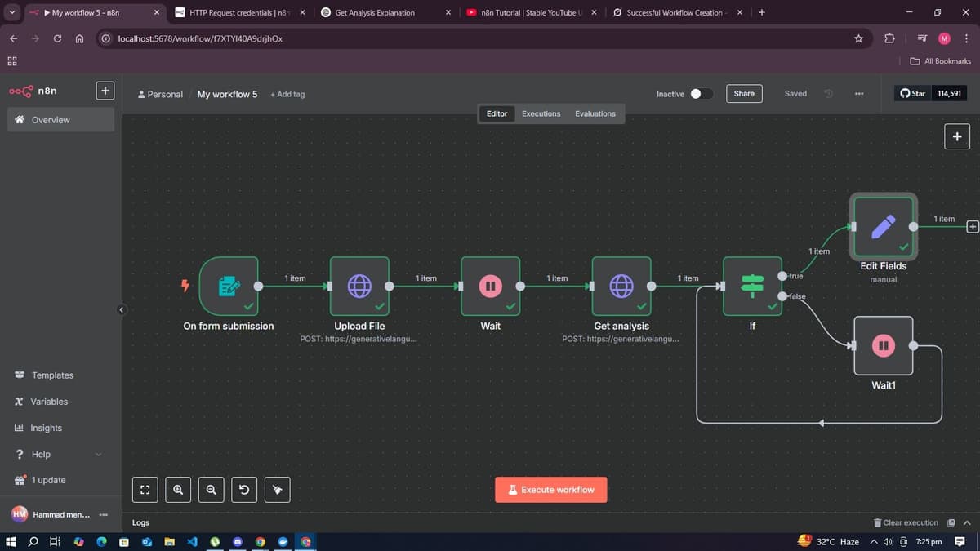Open the zoom out control on the canvas

point(211,489)
